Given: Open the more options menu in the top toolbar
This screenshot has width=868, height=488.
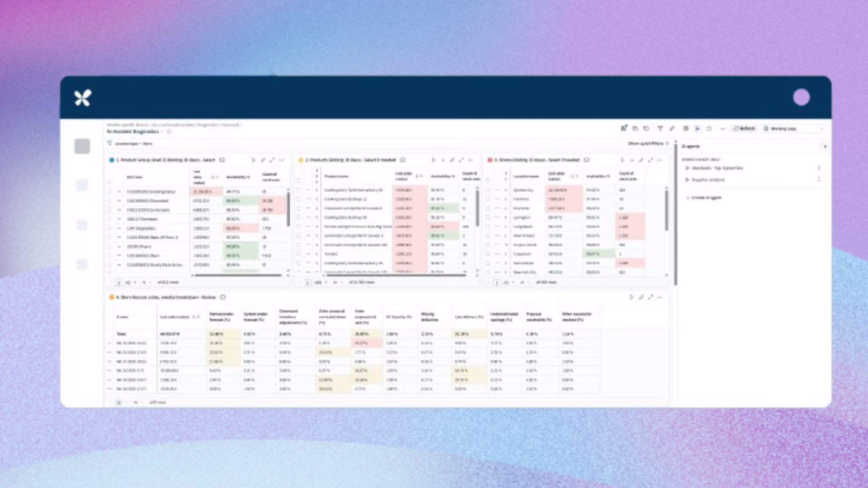Looking at the screenshot, I should [x=722, y=129].
